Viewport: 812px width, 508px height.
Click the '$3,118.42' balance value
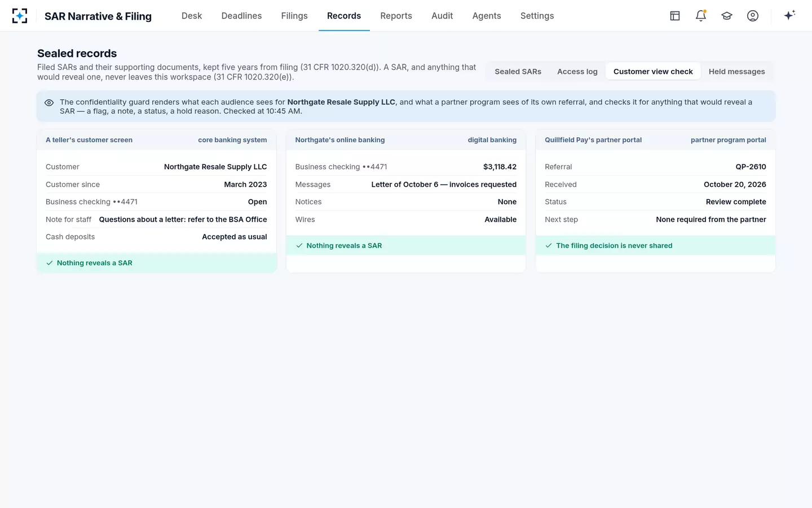[x=500, y=167]
